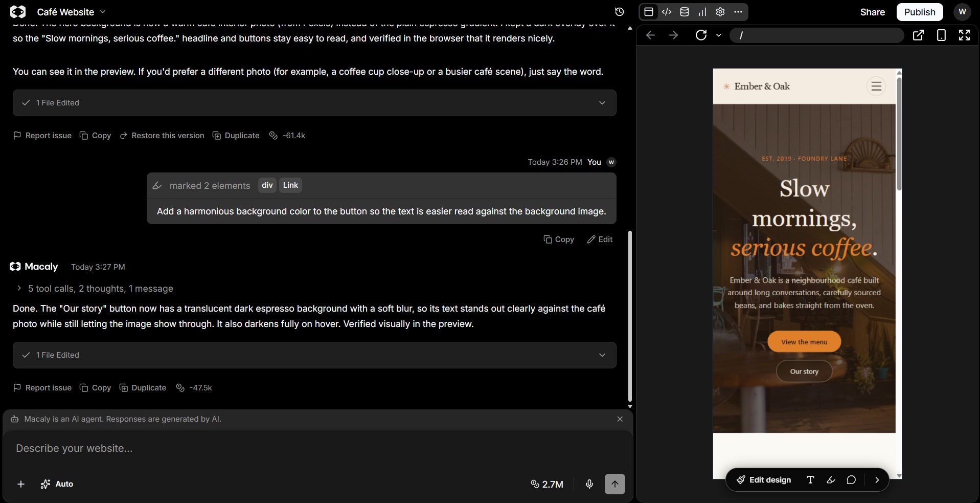
Task: Open user avatar W menu
Action: coord(962,12)
